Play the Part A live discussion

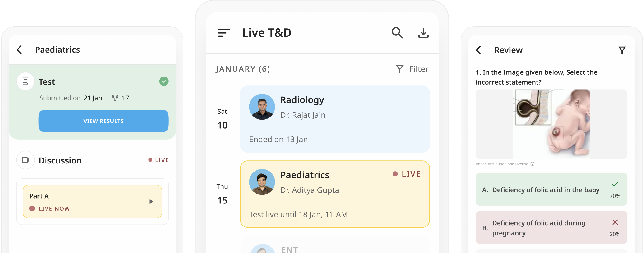pyautogui.click(x=151, y=202)
